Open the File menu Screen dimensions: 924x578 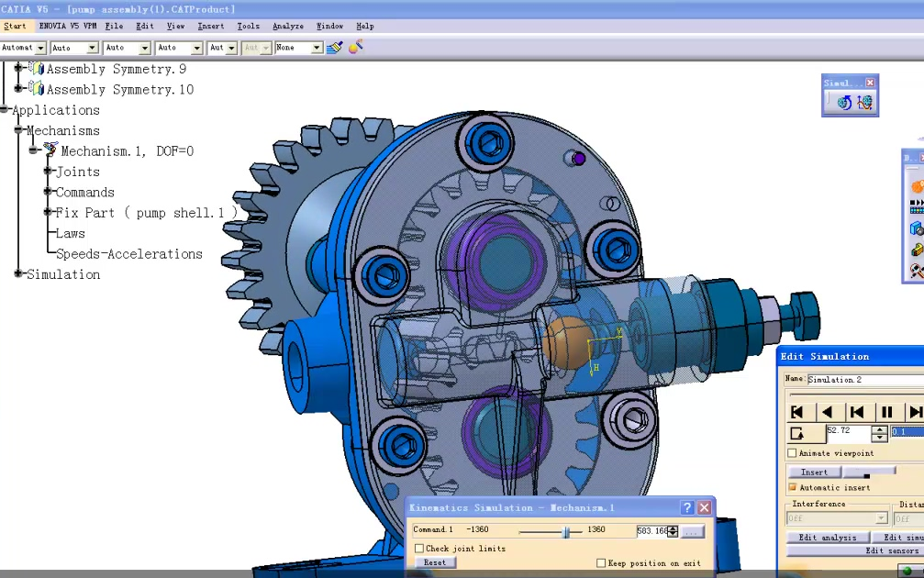coord(115,26)
